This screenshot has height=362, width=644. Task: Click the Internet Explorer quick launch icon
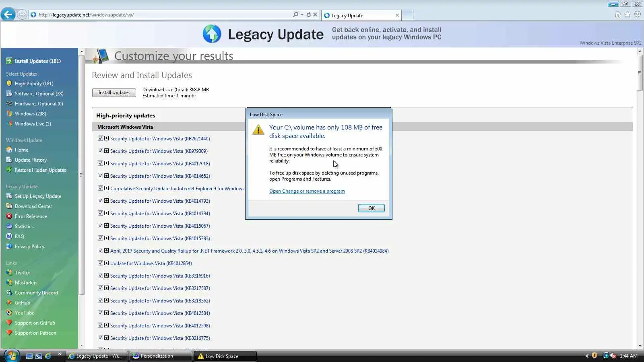click(48, 356)
